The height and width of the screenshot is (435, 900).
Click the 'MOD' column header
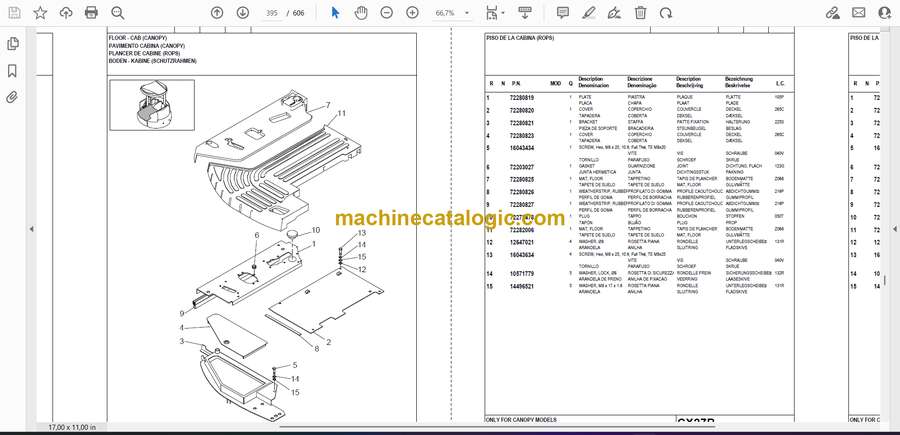pyautogui.click(x=555, y=84)
